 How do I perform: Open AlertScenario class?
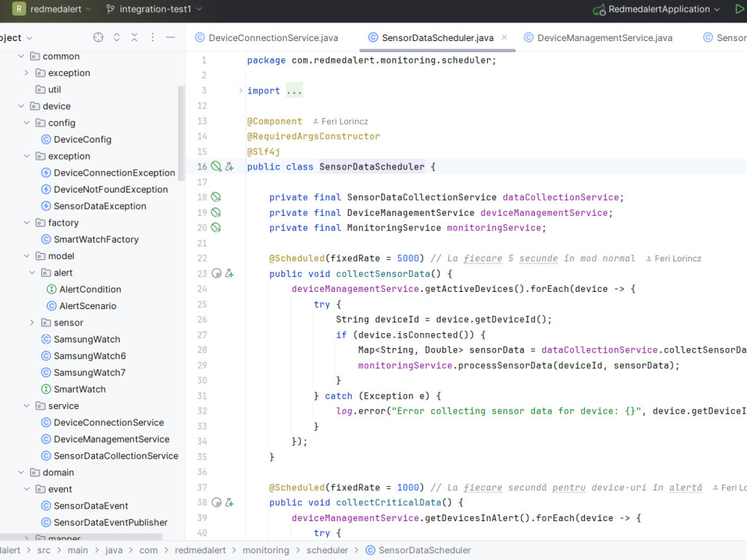(x=81, y=306)
